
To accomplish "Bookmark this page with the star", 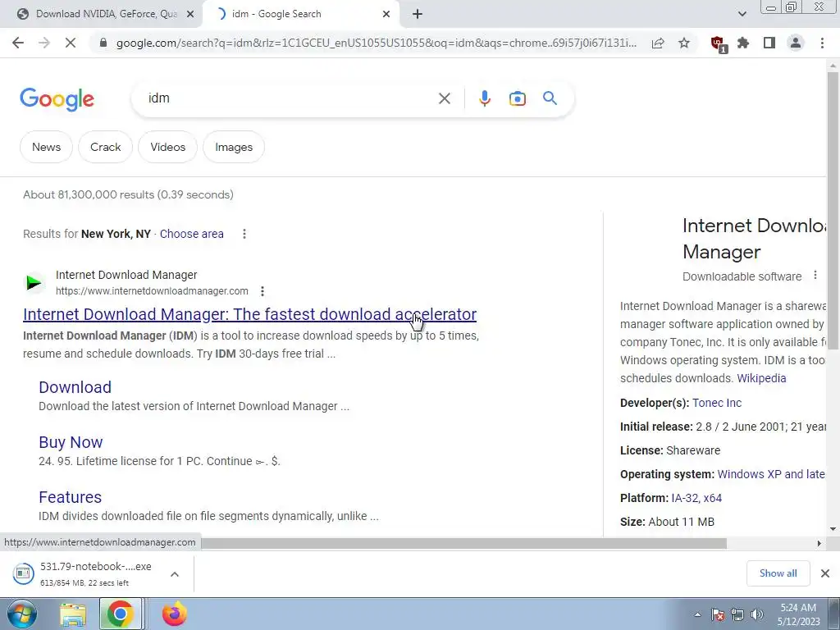I will coord(684,43).
